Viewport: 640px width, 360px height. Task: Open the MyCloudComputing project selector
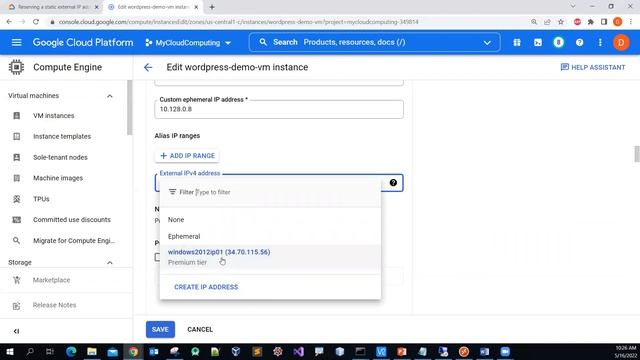pyautogui.click(x=188, y=42)
